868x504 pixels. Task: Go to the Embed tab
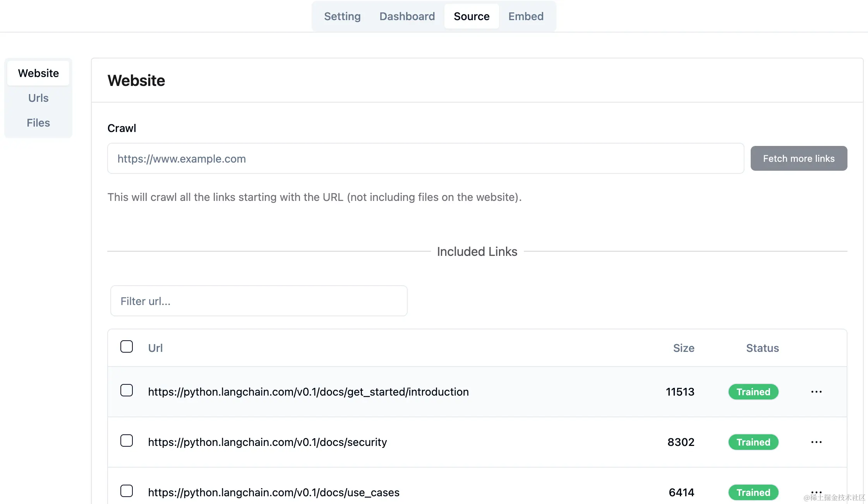click(x=526, y=16)
